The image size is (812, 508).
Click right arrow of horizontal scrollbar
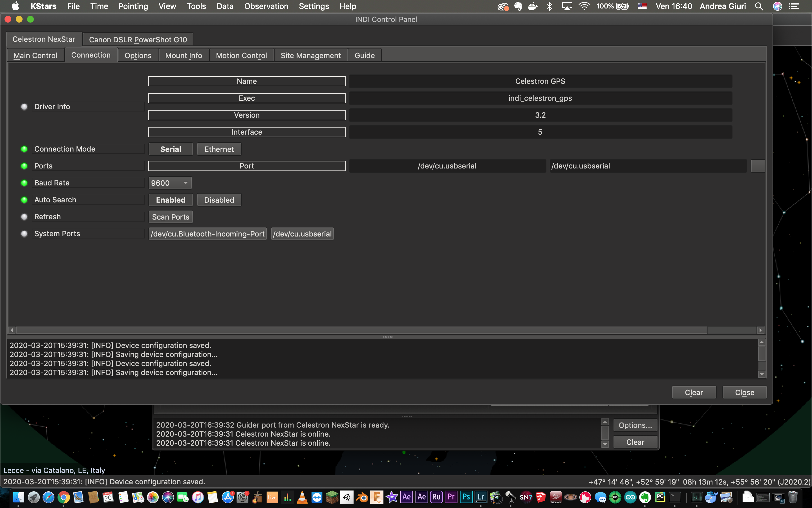(x=760, y=330)
